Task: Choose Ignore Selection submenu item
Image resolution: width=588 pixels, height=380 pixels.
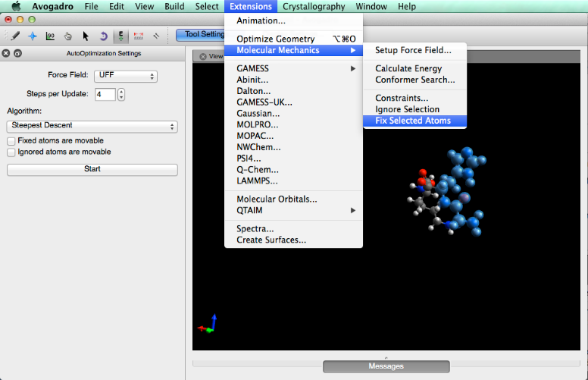Action: click(x=414, y=109)
